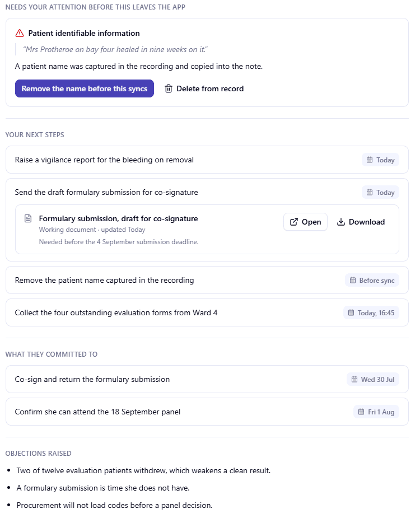Viewport: 420px width, 518px height.
Task: Click the trash icon beside Delete from record
Action: coord(169,88)
